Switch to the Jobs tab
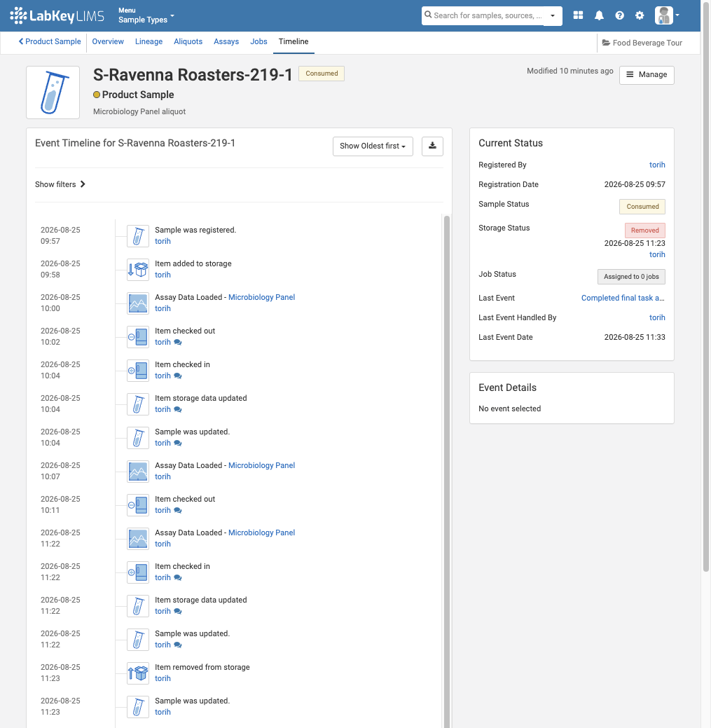The height and width of the screenshot is (728, 711). coord(258,41)
